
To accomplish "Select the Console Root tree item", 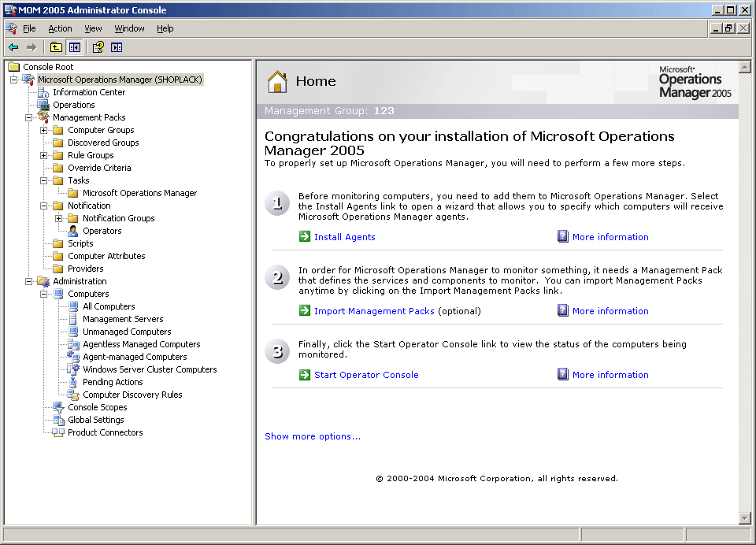I will (48, 67).
